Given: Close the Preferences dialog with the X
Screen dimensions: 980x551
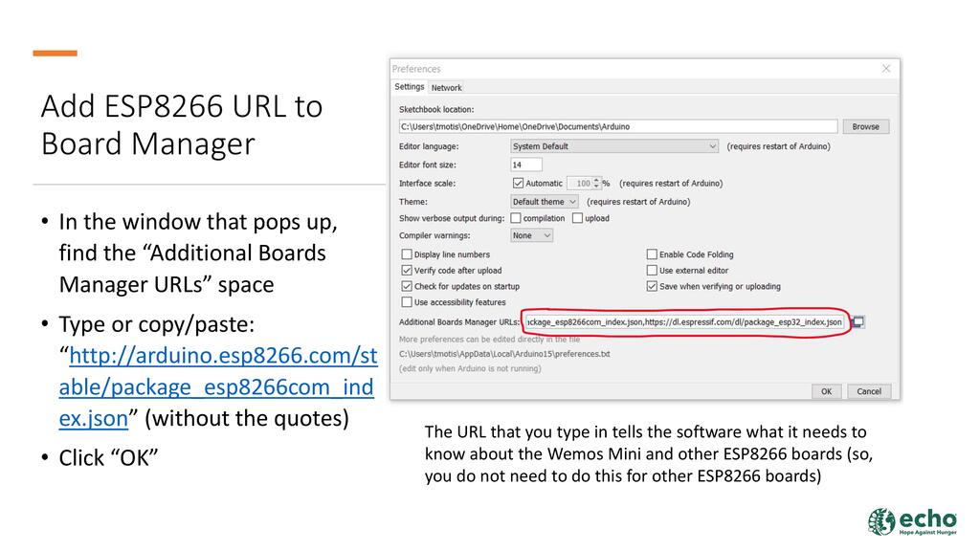Looking at the screenshot, I should click(x=886, y=69).
